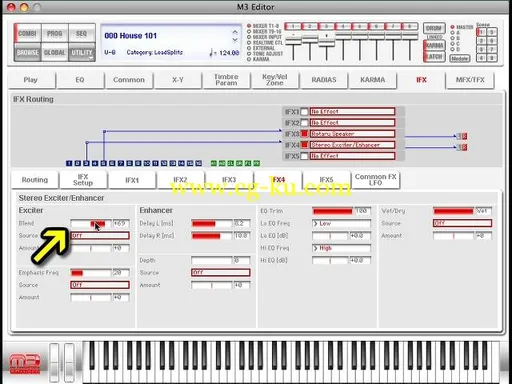Open IFX1 No Effect selector
Image resolution: width=512 pixels, height=384 pixels.
pyautogui.click(x=352, y=112)
